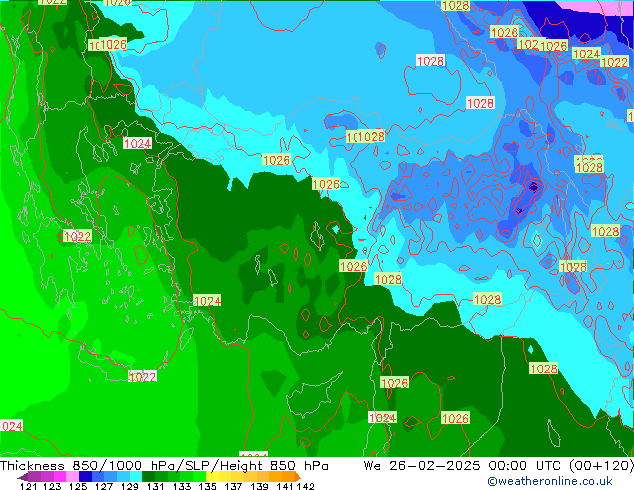This screenshot has width=634, height=490.
Task: Click the orange arrow end of legend
Action: click(x=298, y=477)
